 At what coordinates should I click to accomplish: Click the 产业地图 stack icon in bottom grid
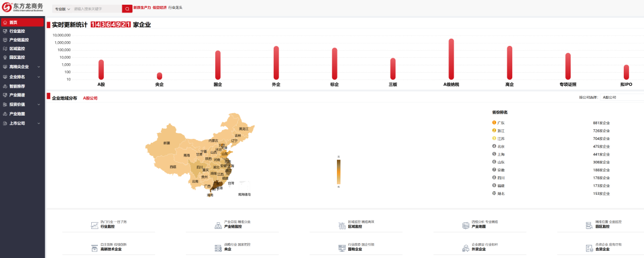[x=466, y=225]
